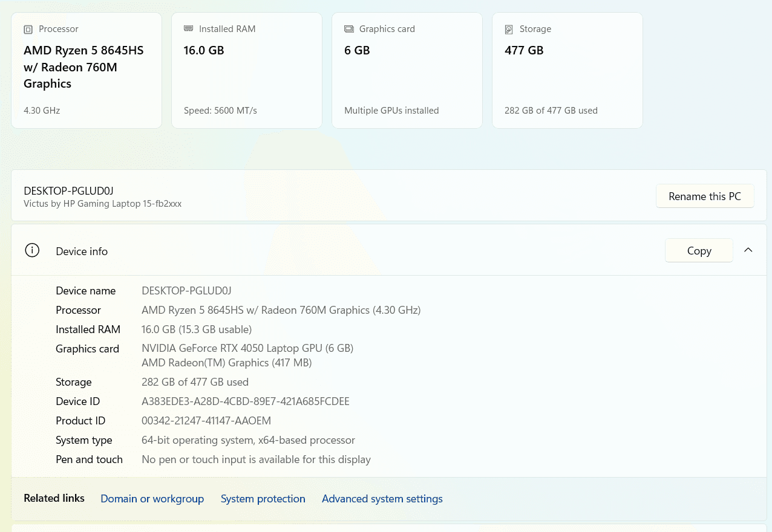Click the Related links label

point(54,498)
